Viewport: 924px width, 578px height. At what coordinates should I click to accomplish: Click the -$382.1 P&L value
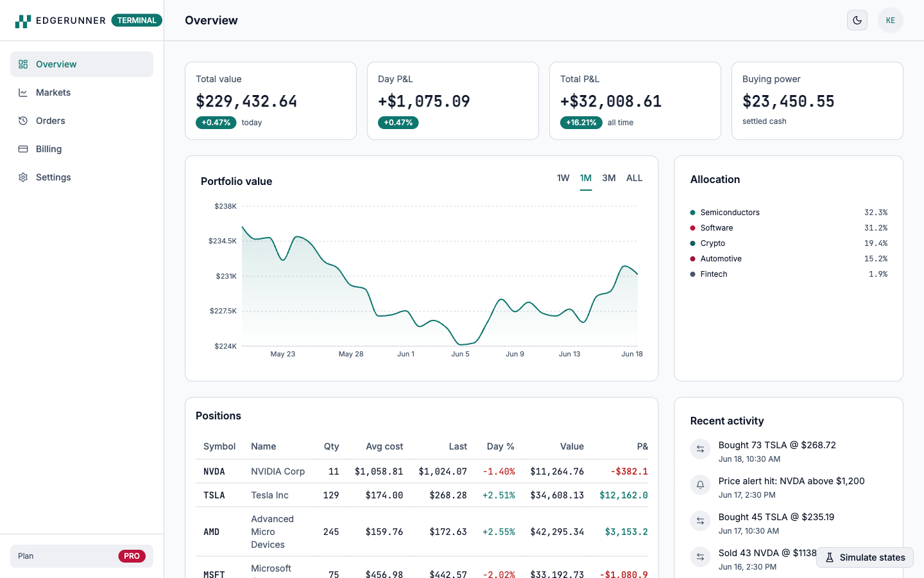(x=629, y=471)
